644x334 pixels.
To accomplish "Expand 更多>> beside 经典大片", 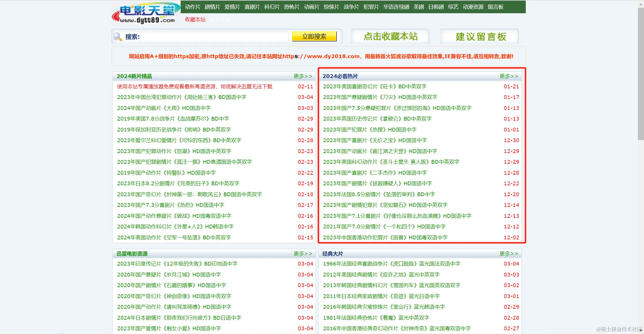I will (x=509, y=254).
